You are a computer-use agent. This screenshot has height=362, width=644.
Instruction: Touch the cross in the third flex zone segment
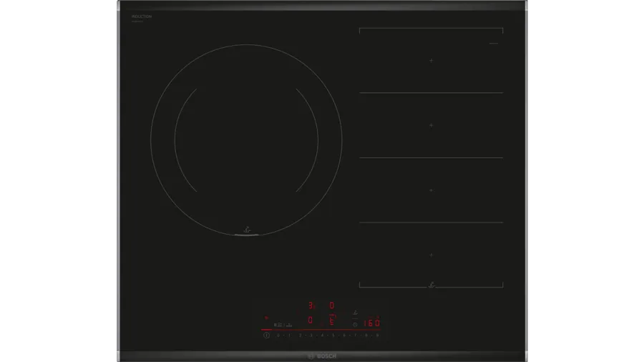[x=431, y=190]
